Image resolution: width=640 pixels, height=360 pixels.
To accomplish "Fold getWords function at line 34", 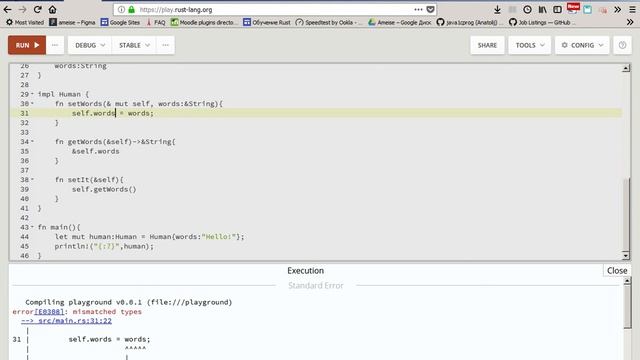I will 32,142.
